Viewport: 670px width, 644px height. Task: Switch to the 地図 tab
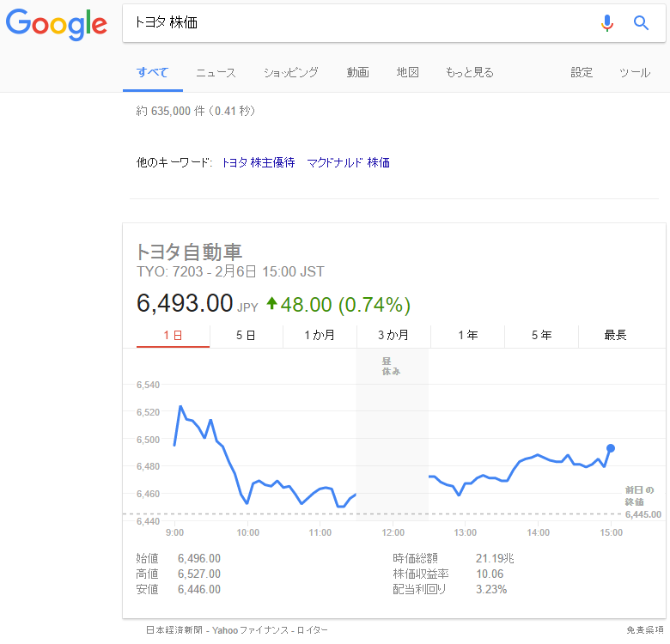pyautogui.click(x=407, y=72)
